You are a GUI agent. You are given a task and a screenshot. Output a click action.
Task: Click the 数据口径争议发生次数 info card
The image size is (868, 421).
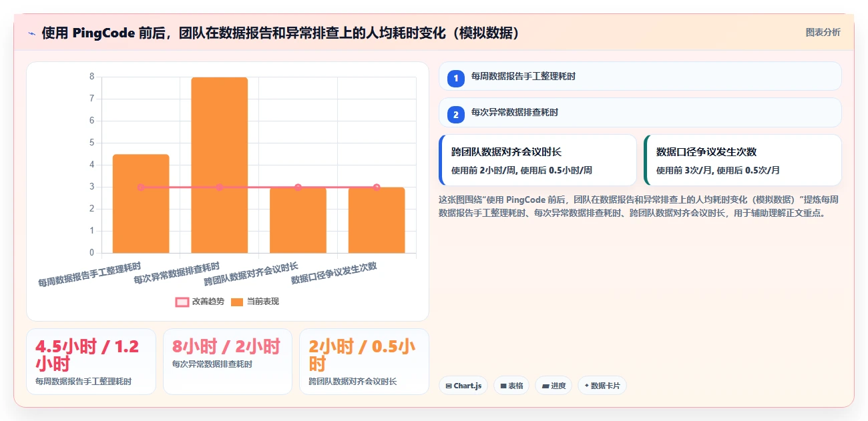tap(742, 160)
